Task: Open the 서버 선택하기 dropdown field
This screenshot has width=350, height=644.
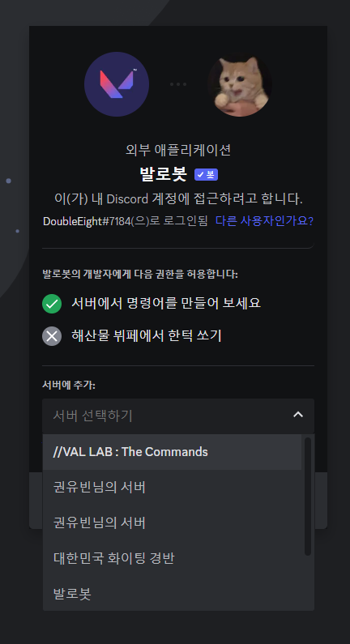Action: click(x=178, y=416)
